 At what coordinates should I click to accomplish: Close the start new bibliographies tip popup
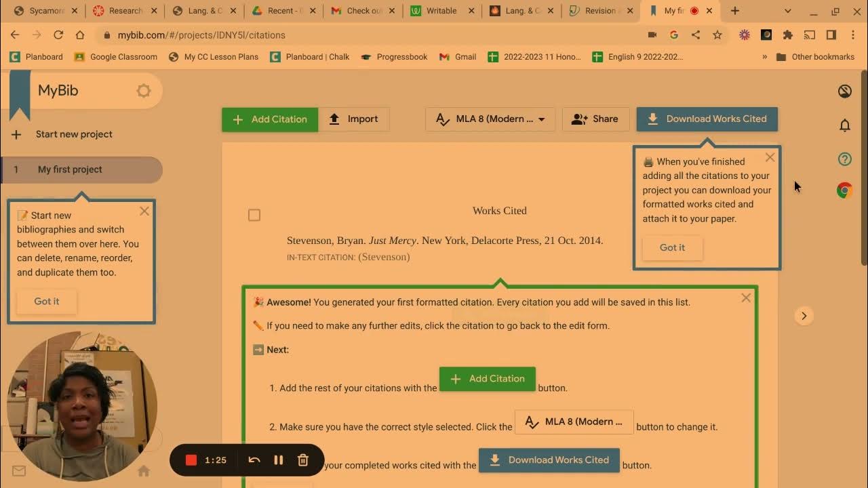(x=144, y=211)
